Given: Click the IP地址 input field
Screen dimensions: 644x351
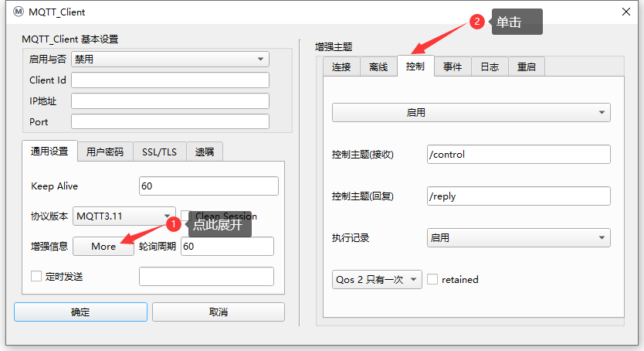Looking at the screenshot, I should pyautogui.click(x=170, y=101).
